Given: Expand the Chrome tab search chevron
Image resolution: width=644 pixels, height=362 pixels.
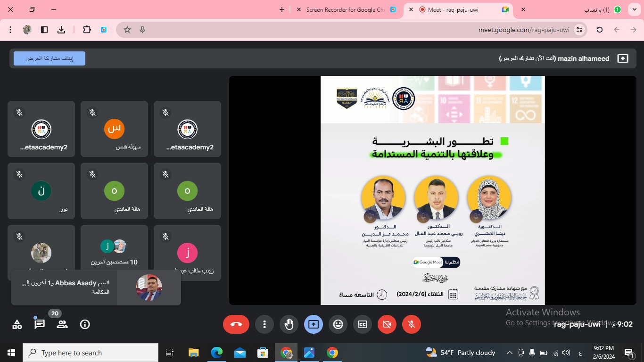Looking at the screenshot, I should [635, 9].
